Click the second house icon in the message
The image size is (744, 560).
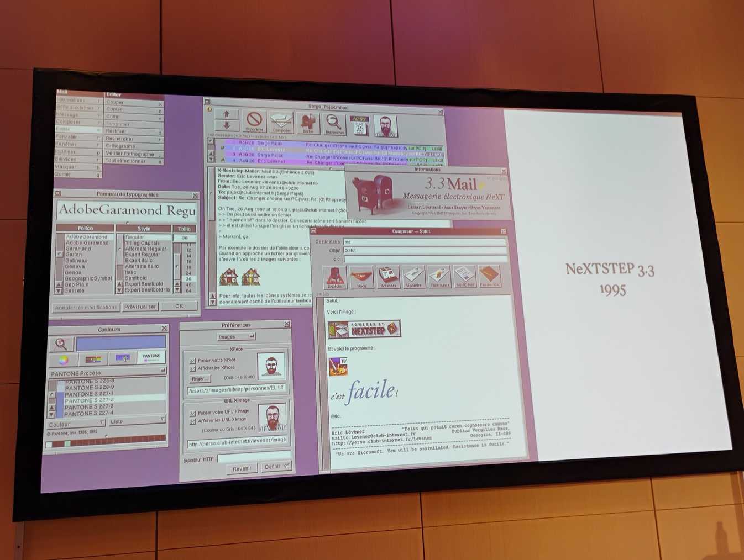[250, 276]
